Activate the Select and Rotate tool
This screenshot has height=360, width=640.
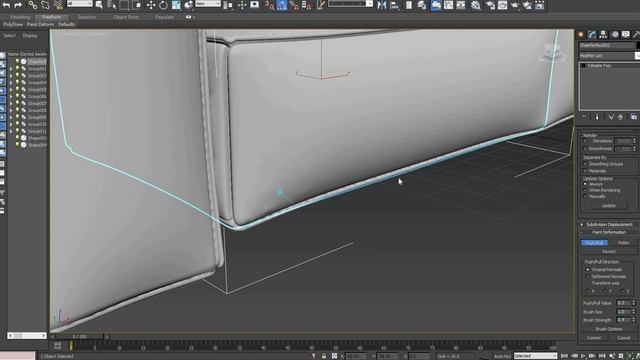[163, 5]
